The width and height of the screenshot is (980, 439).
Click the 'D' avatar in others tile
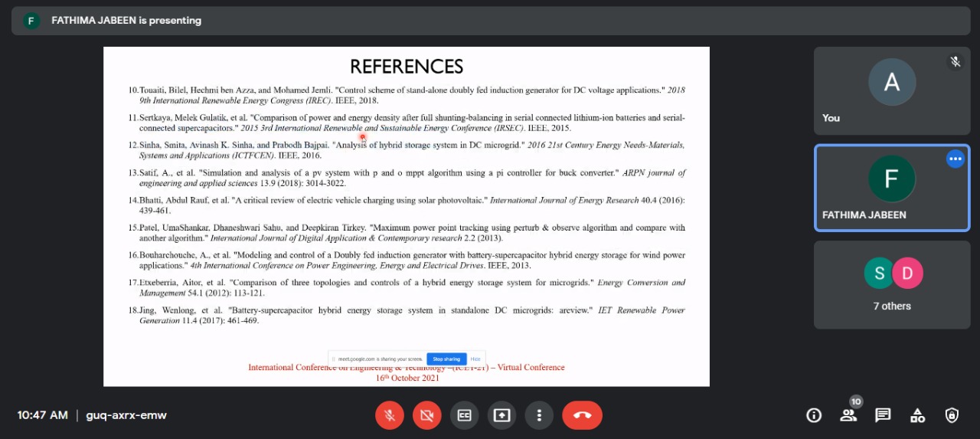click(x=907, y=274)
